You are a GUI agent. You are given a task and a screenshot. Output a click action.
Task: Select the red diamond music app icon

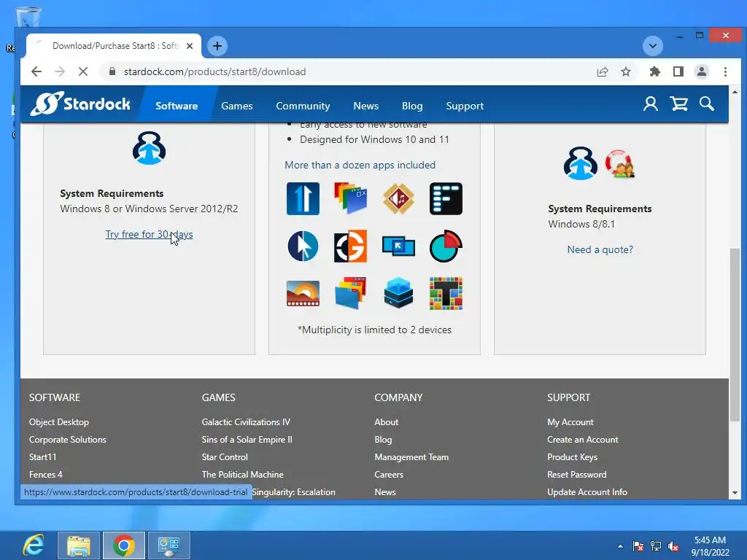pyautogui.click(x=398, y=198)
